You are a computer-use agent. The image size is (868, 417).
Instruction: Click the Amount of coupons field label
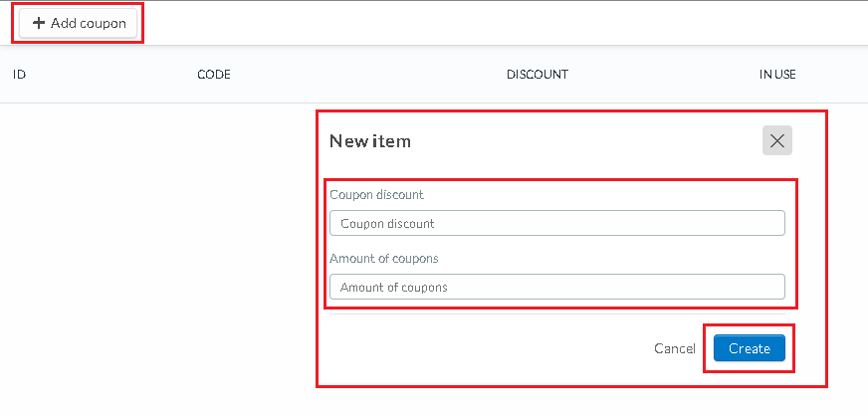click(x=383, y=259)
